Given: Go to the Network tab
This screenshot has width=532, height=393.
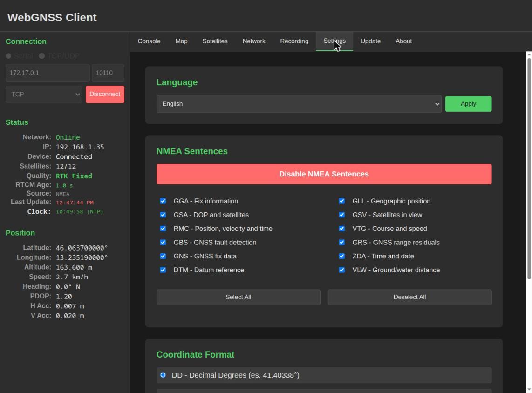Looking at the screenshot, I should 254,41.
